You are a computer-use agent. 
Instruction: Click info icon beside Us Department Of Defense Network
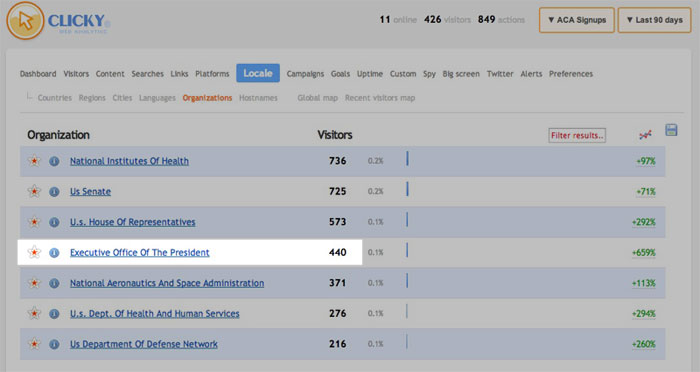(54, 344)
